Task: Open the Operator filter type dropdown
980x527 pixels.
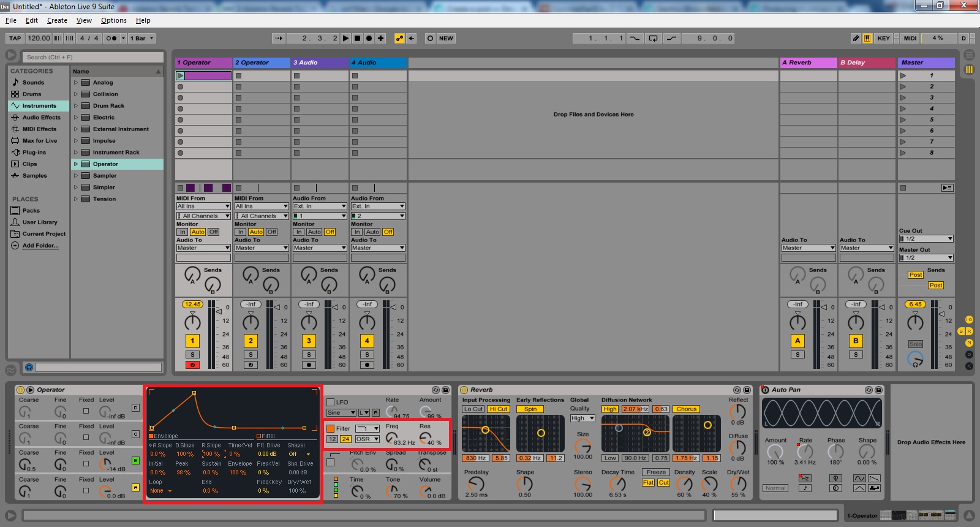Action: [x=367, y=429]
